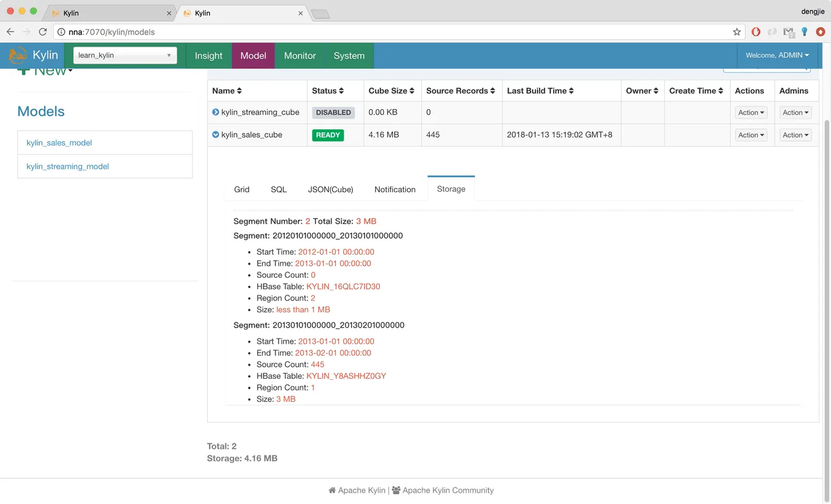Click segment 20130101000000_20130201000000 heading

(x=319, y=325)
